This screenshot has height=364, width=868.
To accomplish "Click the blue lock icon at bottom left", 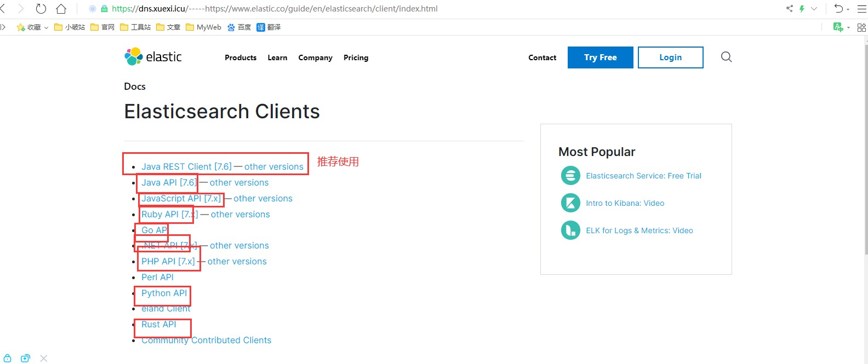I will coord(8,358).
